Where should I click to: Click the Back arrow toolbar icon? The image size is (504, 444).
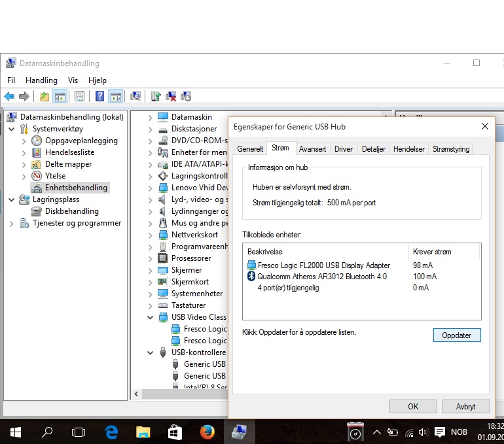[9, 96]
